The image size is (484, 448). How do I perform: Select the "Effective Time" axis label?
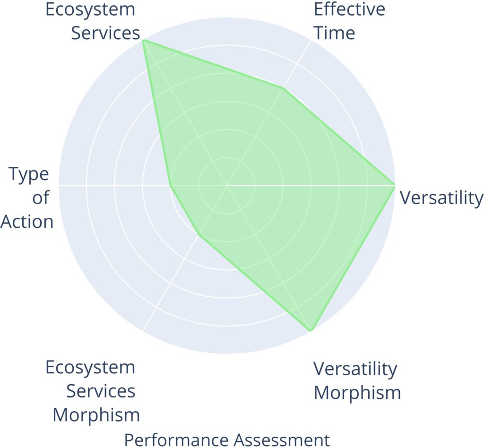coord(349,21)
